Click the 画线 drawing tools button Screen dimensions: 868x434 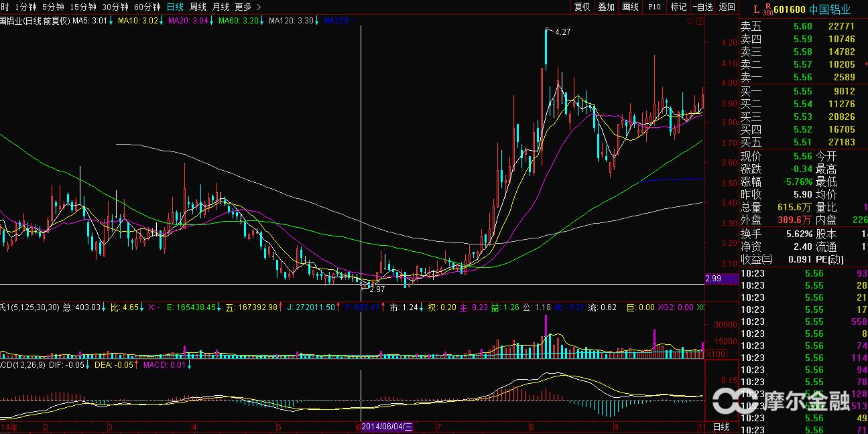point(630,7)
